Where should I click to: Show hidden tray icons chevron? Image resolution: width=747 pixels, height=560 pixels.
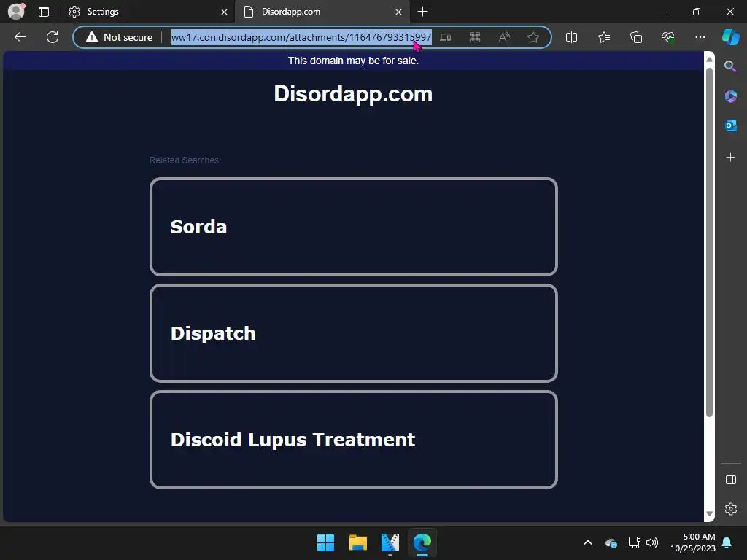(x=588, y=542)
